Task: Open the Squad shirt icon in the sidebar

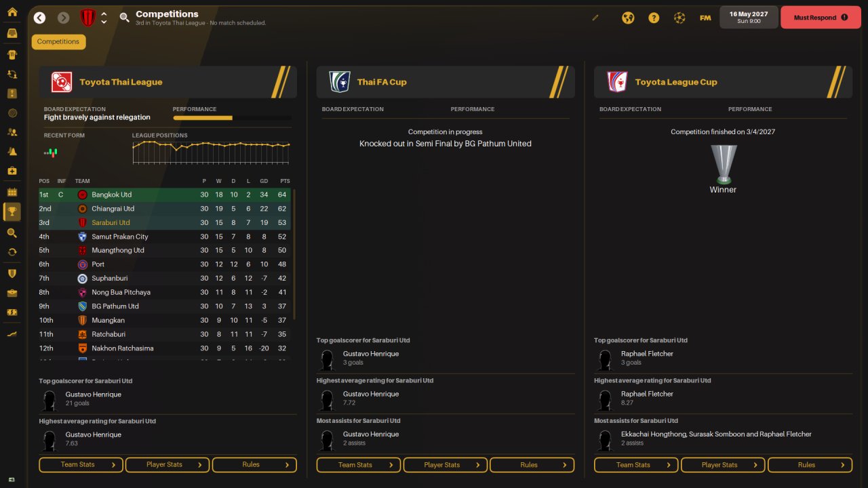Action: [12, 54]
